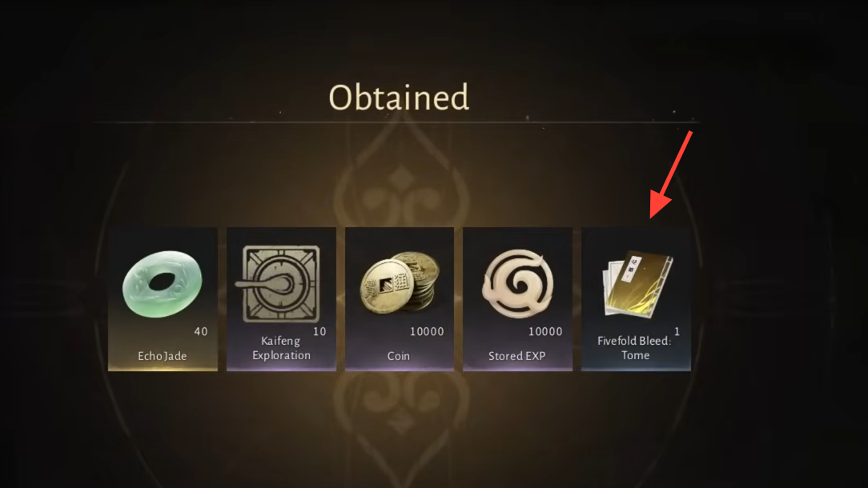The image size is (868, 488).
Task: Select the Stored EXP spiral icon
Action: (517, 284)
